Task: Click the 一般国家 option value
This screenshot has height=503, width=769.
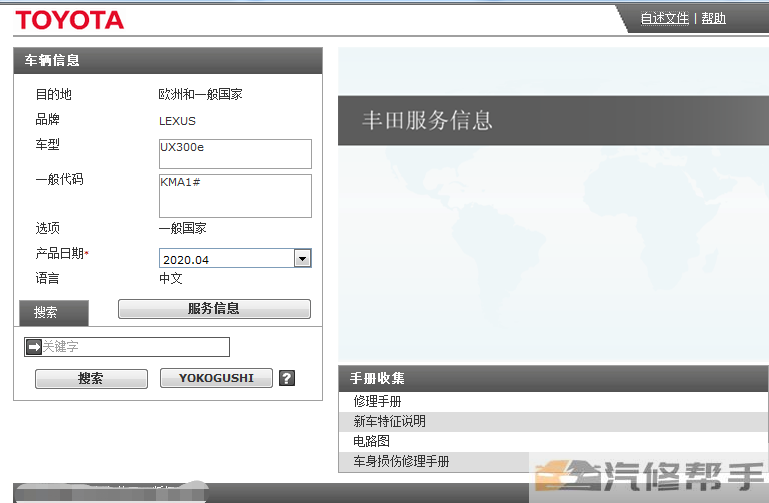Action: tap(182, 228)
